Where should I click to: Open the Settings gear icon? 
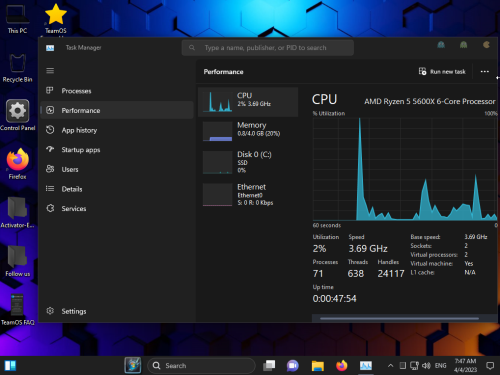tap(50, 311)
